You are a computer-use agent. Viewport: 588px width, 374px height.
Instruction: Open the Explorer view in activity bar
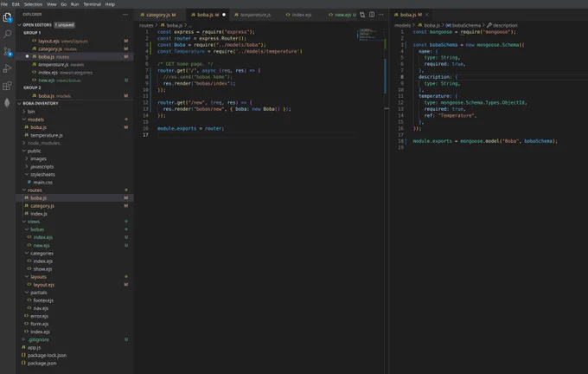click(x=8, y=17)
